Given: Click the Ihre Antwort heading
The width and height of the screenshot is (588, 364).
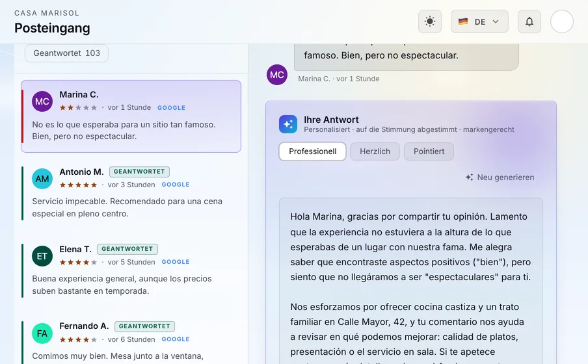Looking at the screenshot, I should (331, 120).
